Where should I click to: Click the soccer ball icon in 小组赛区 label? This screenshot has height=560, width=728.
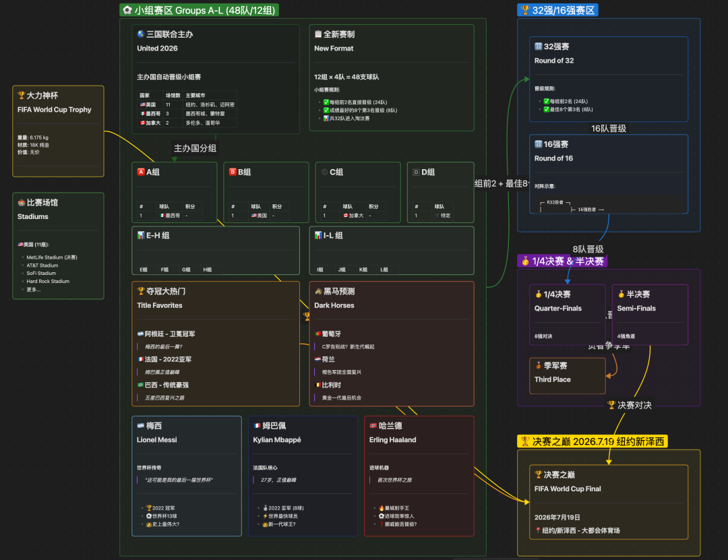coord(127,10)
